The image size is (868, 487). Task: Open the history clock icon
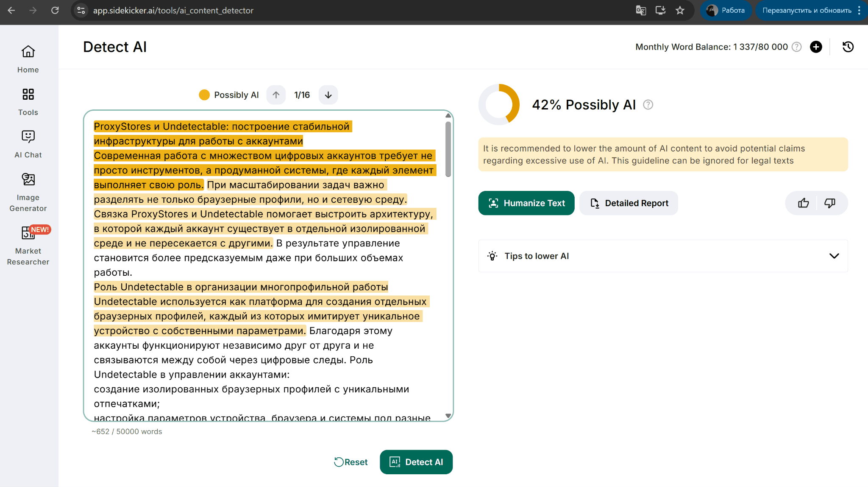click(848, 47)
